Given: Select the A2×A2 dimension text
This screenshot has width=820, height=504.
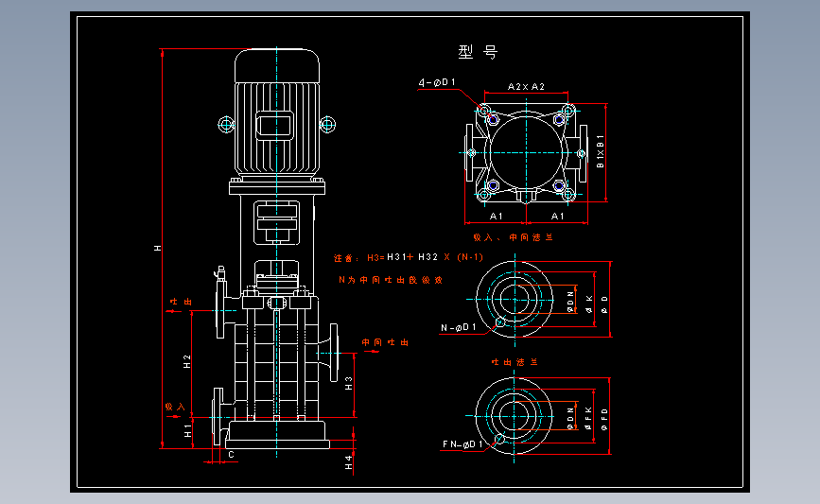Looking at the screenshot, I should coord(526,87).
